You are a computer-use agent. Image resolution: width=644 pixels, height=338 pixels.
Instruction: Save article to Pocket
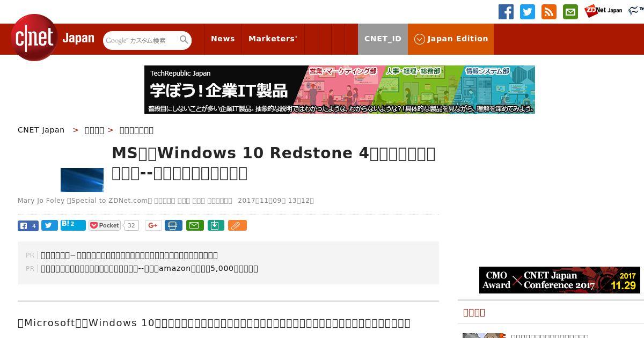[105, 226]
